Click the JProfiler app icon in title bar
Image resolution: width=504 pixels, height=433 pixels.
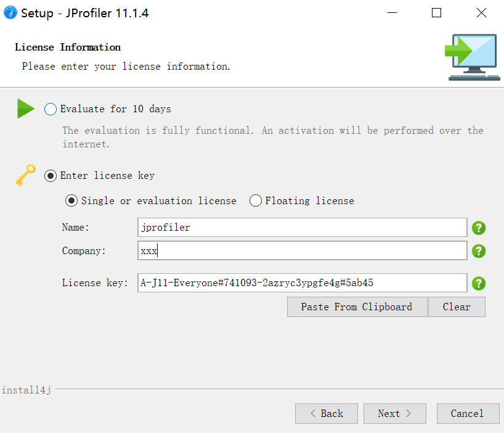[x=10, y=13]
